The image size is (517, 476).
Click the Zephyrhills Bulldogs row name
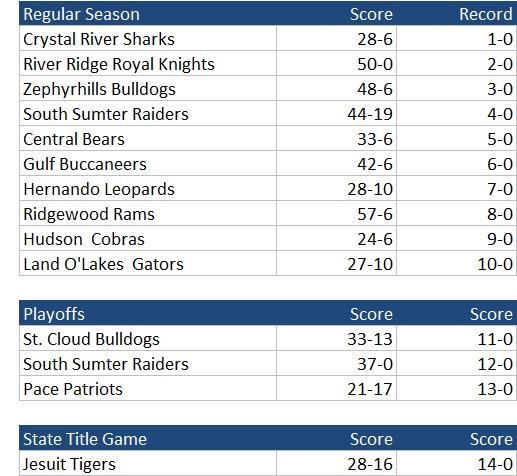coord(148,88)
